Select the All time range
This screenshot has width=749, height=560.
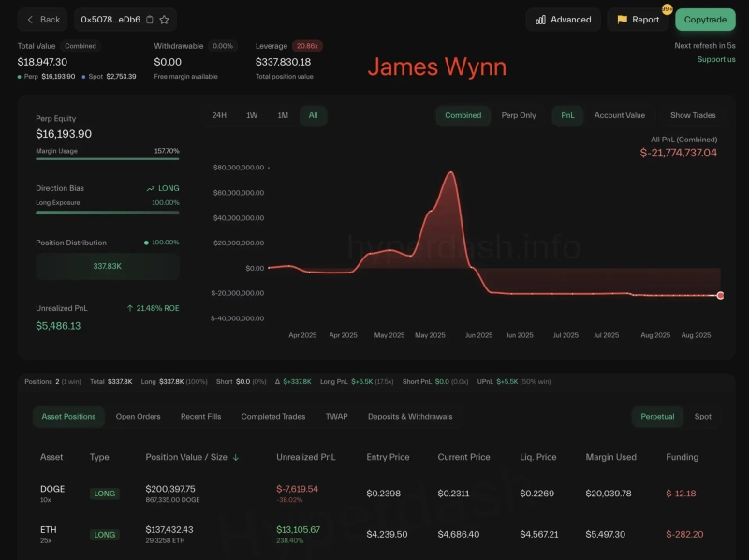[x=312, y=115]
